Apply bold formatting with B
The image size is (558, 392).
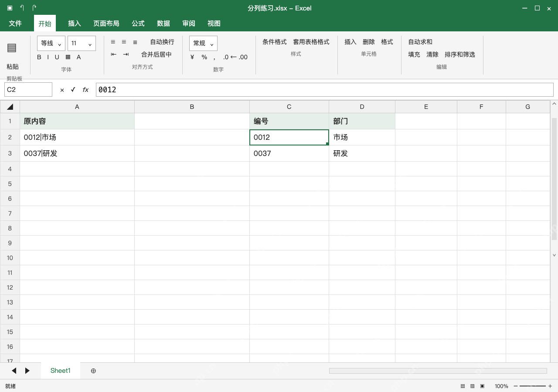point(39,57)
